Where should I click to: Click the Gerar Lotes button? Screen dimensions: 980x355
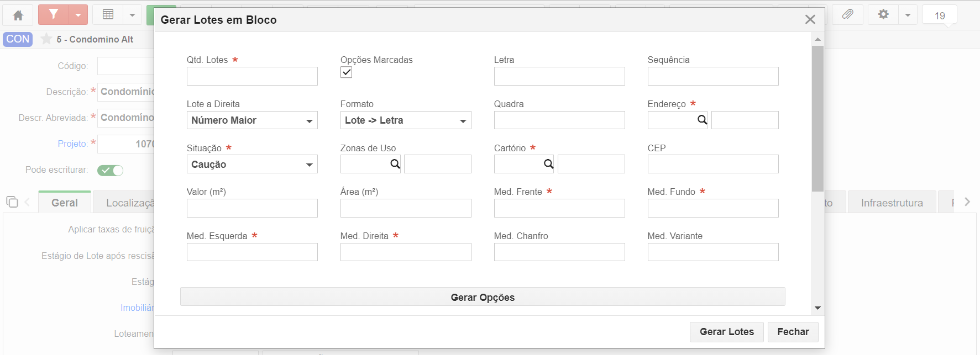(727, 332)
